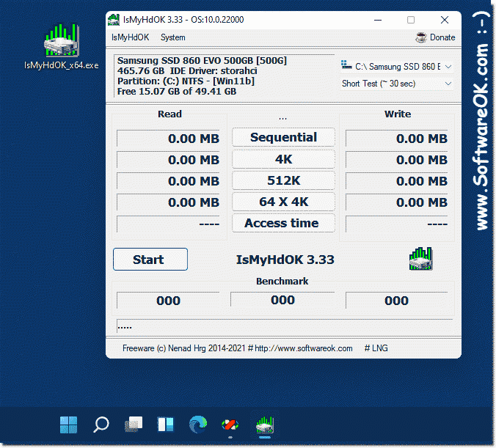Minimize the IsMyHdOK window

[378, 20]
